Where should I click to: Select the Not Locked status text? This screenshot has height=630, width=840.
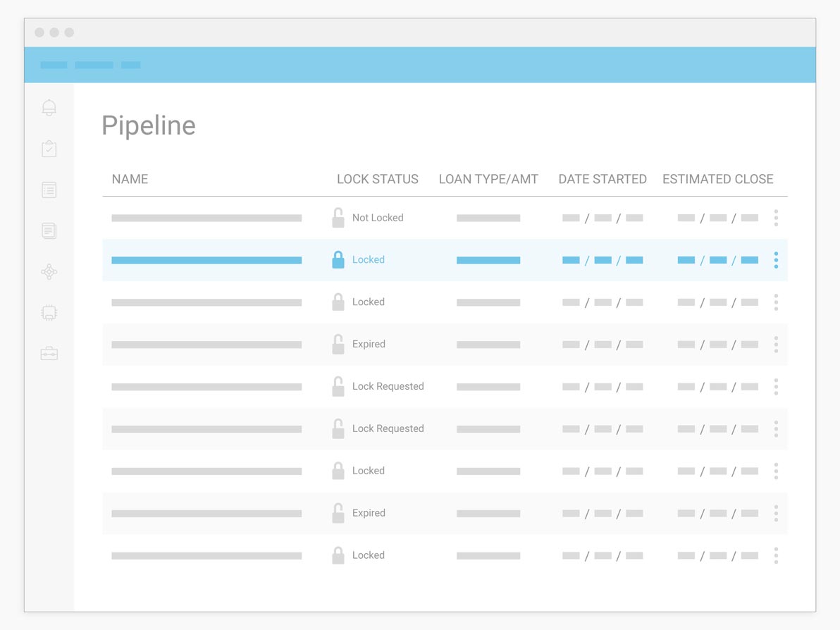pyautogui.click(x=378, y=218)
